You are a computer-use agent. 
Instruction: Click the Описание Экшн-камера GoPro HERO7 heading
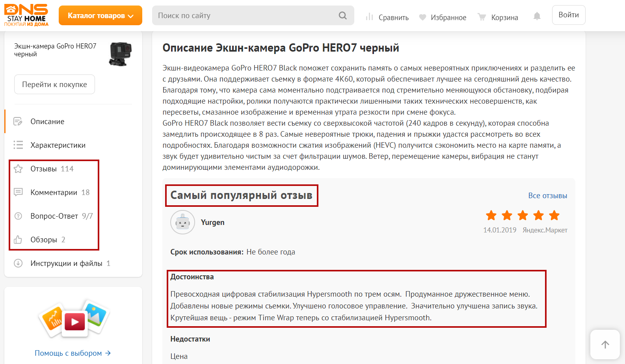coord(281,48)
